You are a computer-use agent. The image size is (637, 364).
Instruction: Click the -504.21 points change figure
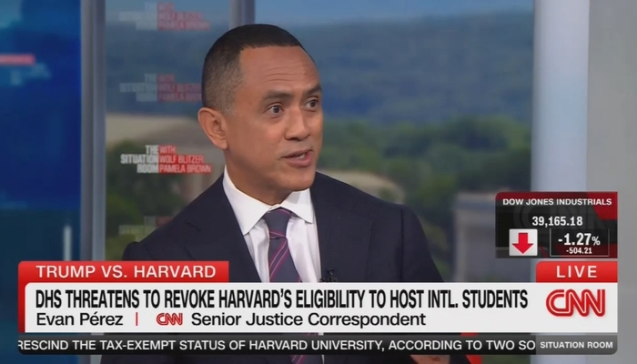click(580, 251)
